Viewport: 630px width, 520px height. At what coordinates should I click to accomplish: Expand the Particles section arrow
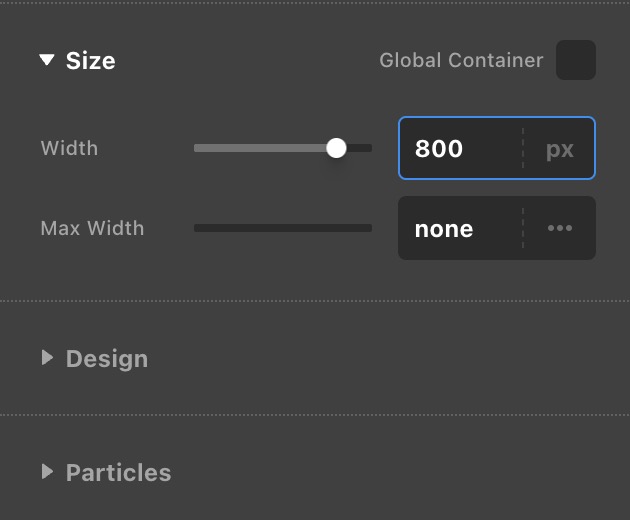coord(47,472)
